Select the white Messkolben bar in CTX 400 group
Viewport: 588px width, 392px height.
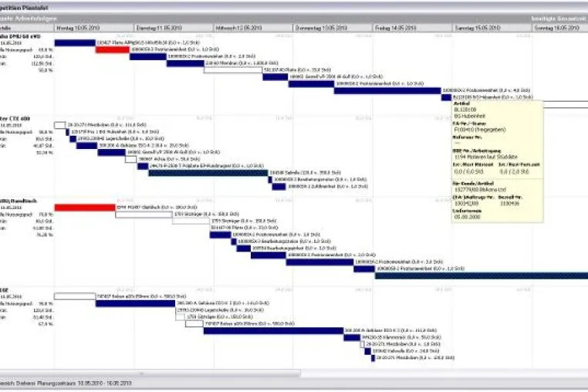coord(60,125)
